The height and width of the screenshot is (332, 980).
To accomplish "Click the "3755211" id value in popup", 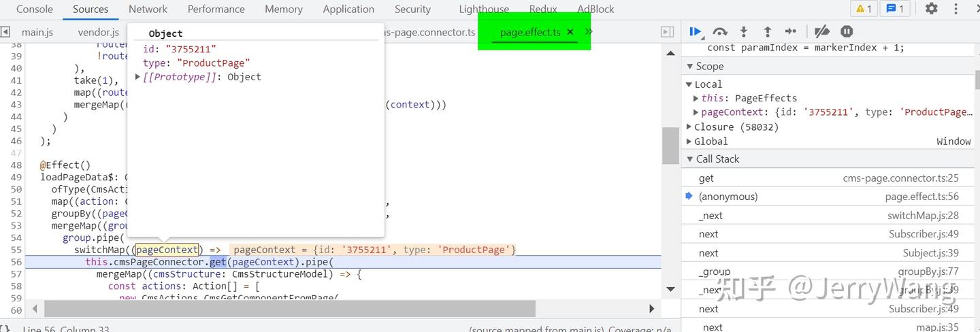I will (x=191, y=49).
